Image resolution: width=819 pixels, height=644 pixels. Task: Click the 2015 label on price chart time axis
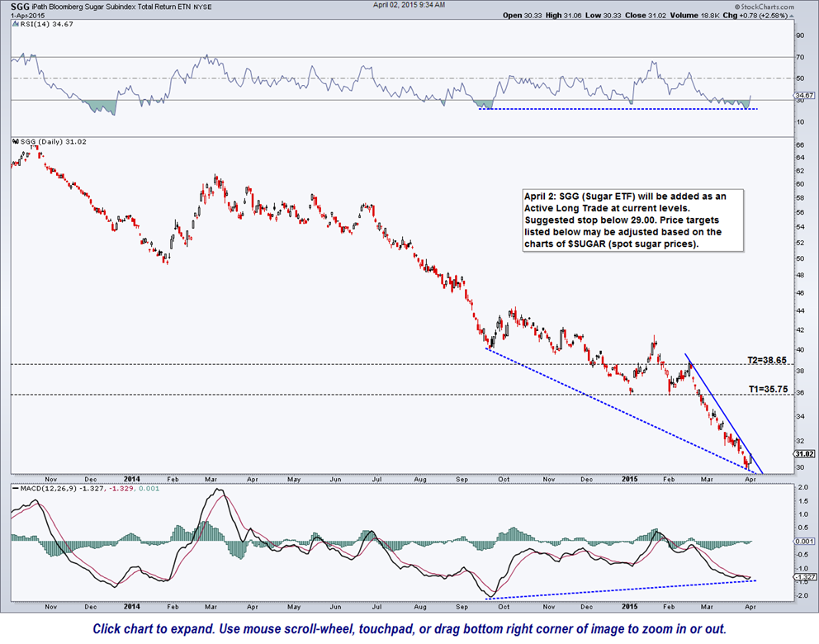[630, 478]
